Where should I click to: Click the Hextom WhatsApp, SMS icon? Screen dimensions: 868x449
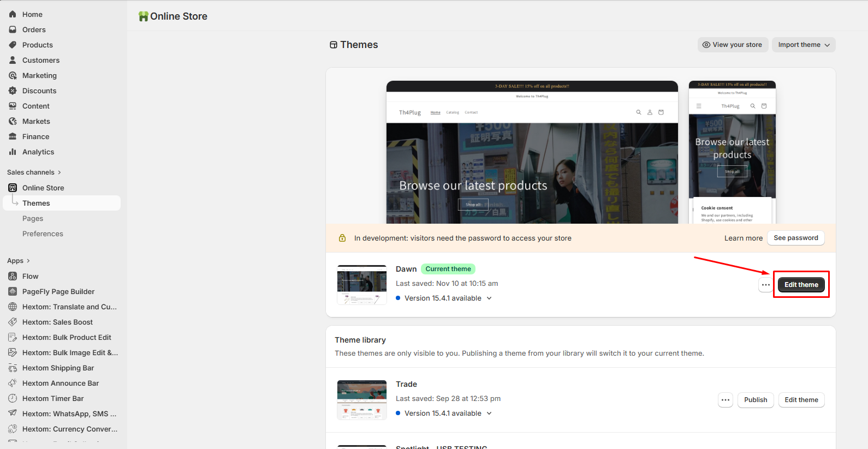tap(13, 414)
